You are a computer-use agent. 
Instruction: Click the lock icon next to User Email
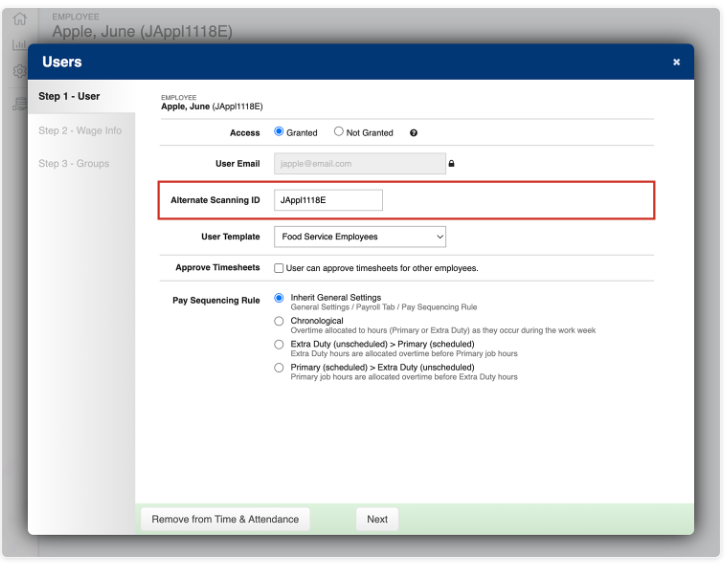coord(451,164)
